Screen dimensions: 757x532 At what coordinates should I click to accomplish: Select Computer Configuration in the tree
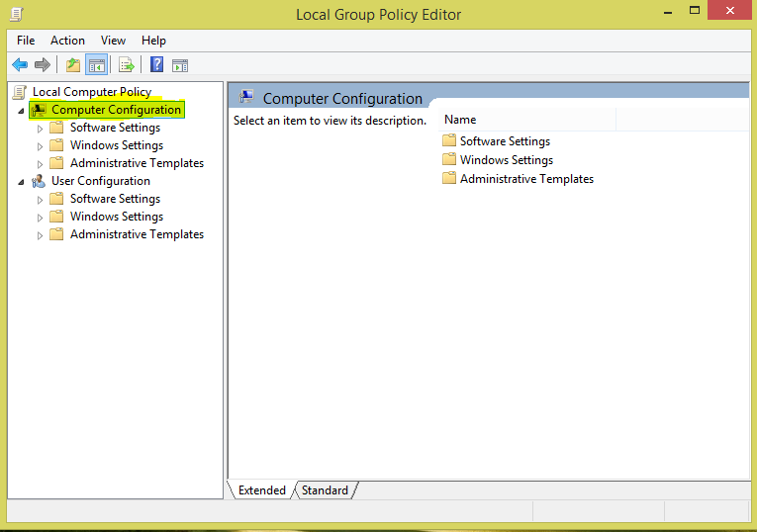(116, 110)
